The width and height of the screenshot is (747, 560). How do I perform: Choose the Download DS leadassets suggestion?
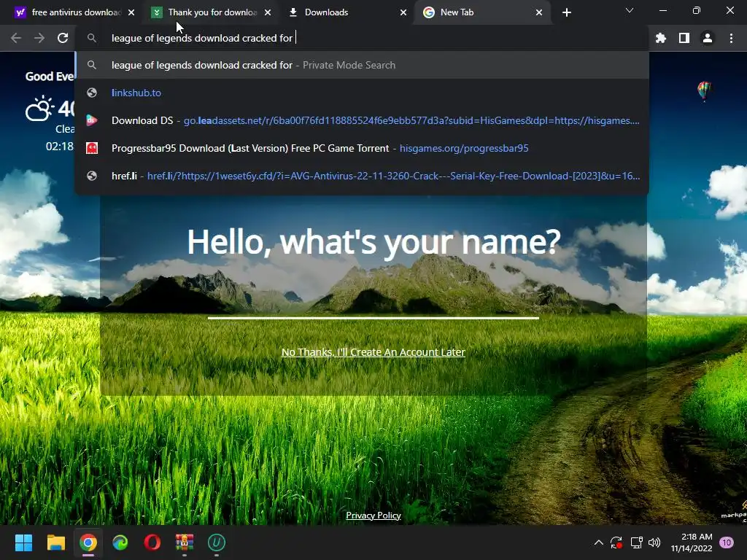(x=362, y=120)
